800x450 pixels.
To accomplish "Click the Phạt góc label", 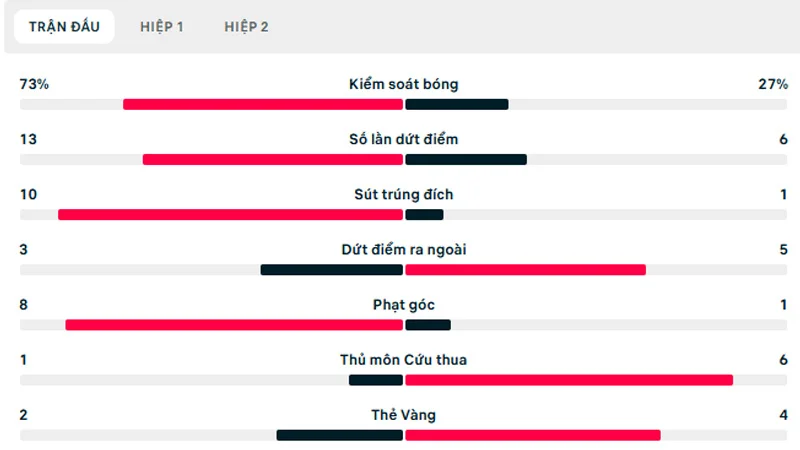I will click(404, 305).
